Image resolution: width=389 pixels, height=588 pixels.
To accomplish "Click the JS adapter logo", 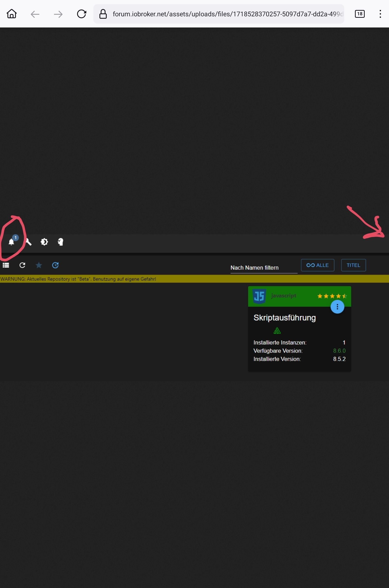I will coord(259,296).
